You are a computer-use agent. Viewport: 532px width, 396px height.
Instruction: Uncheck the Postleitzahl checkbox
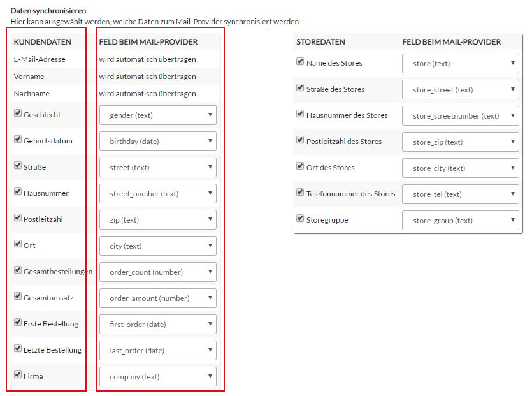[x=18, y=217]
